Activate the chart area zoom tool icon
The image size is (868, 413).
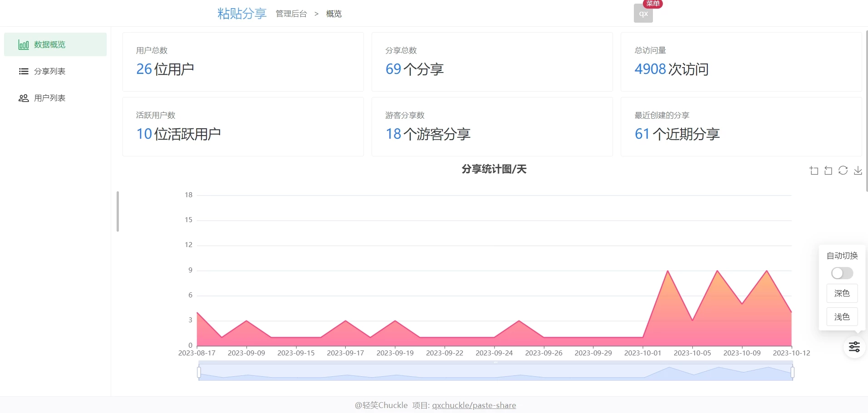point(814,170)
